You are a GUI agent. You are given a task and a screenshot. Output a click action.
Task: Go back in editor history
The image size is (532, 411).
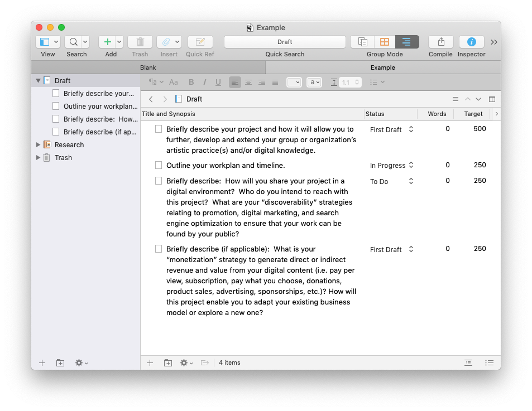pos(151,99)
